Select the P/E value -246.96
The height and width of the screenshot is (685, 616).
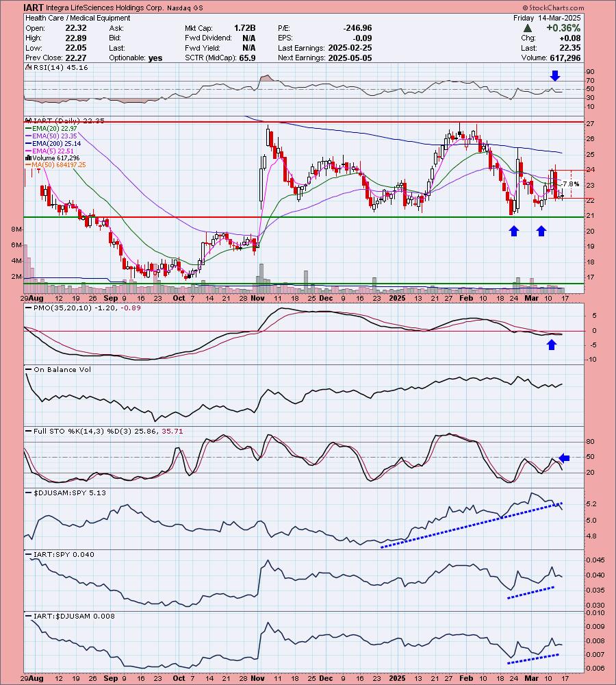tap(357, 28)
